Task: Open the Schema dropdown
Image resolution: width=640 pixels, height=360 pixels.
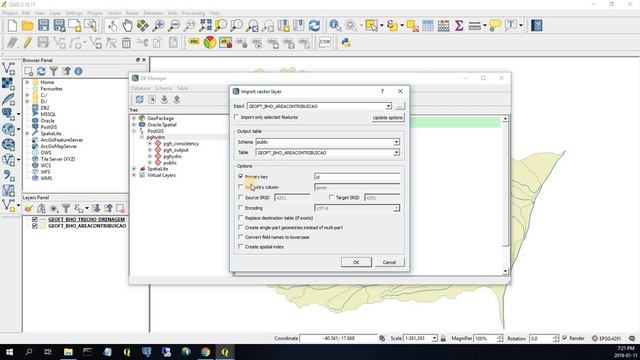Action: pos(396,142)
